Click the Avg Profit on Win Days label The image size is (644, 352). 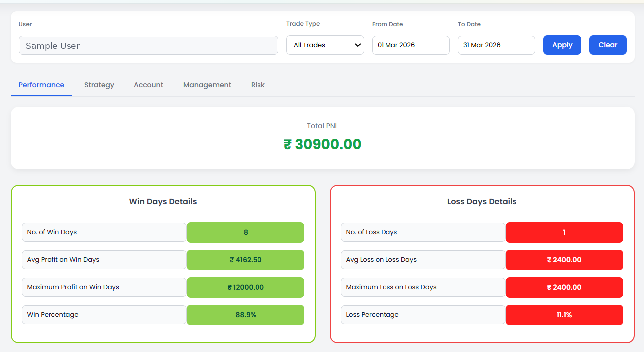coord(104,260)
